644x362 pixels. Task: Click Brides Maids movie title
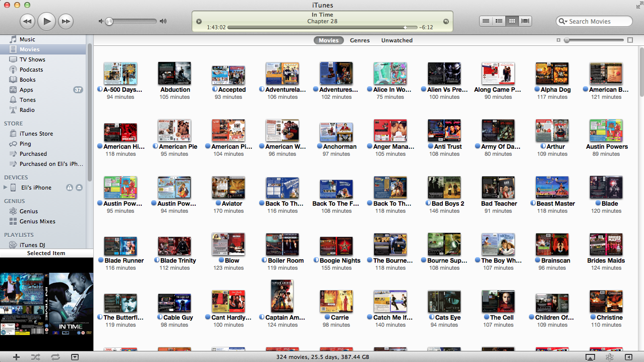point(606,261)
